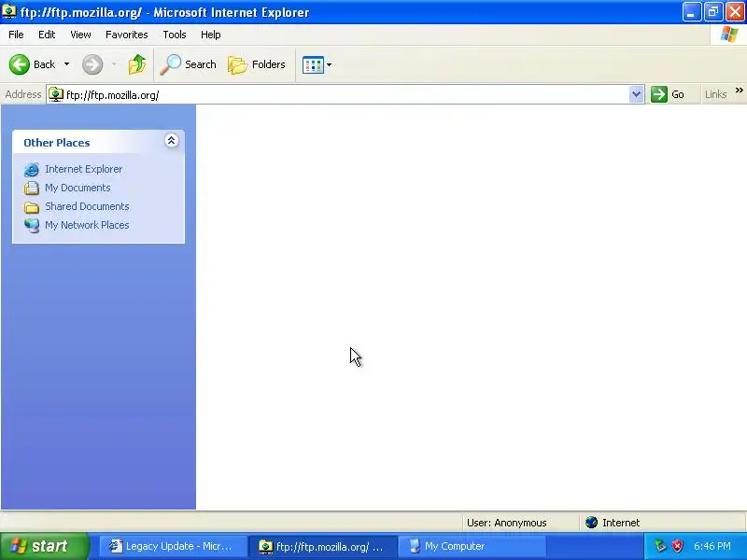
Task: Click the My Network Places globe icon
Action: point(32,225)
